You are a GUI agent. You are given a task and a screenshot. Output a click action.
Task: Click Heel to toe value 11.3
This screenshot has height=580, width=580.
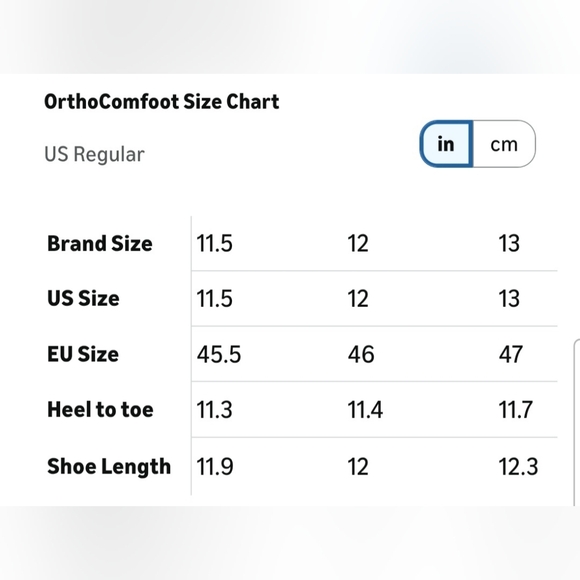click(215, 410)
